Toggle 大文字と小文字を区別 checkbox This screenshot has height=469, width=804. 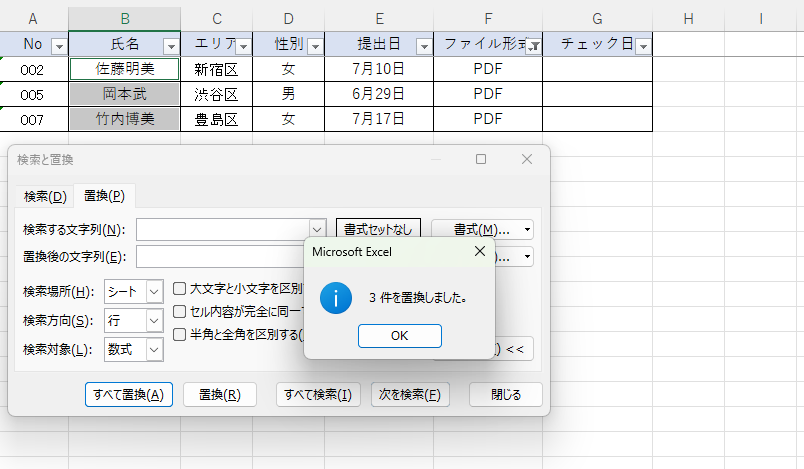click(179, 289)
